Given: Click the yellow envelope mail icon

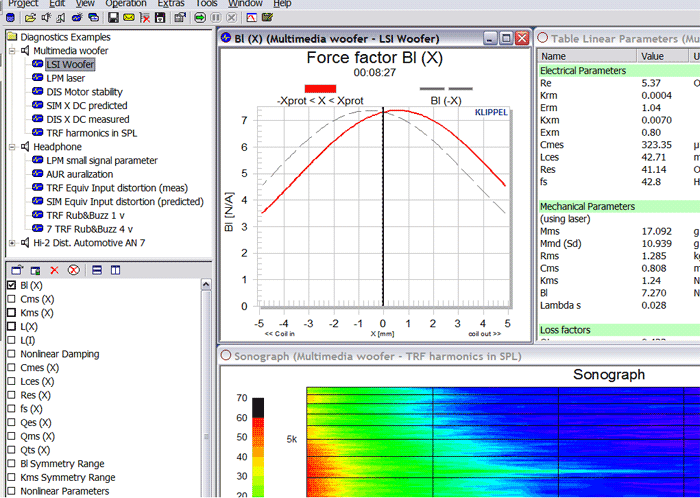Looking at the screenshot, I should coord(130,18).
